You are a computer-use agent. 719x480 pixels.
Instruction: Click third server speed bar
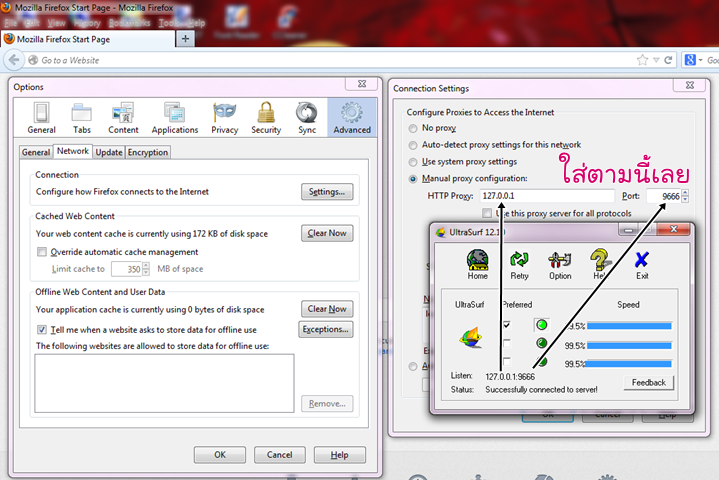click(629, 364)
